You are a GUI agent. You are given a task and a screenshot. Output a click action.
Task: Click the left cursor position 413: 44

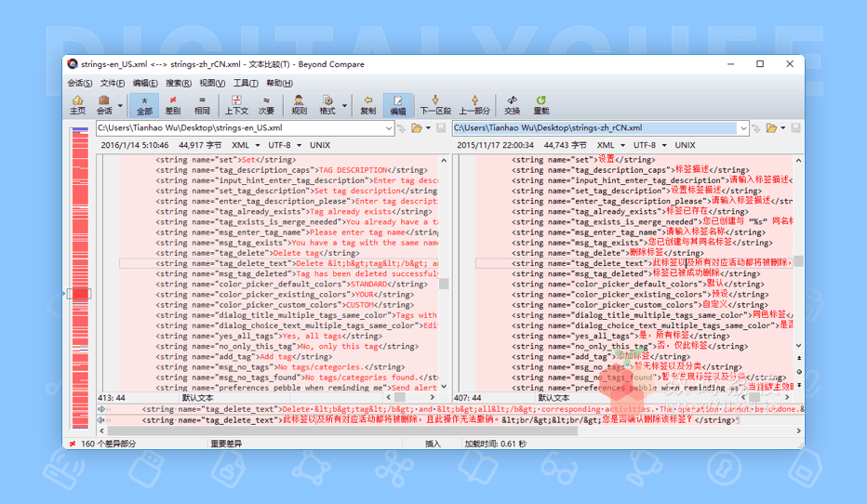112,397
